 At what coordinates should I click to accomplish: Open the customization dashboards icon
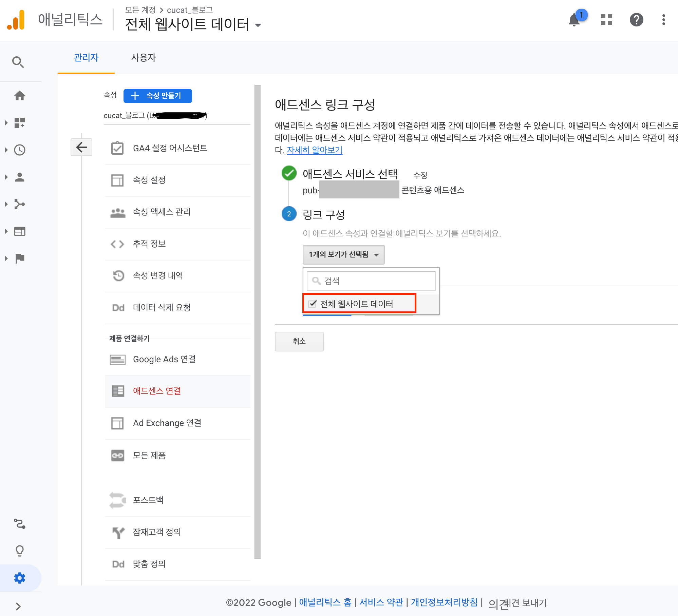[x=20, y=122]
